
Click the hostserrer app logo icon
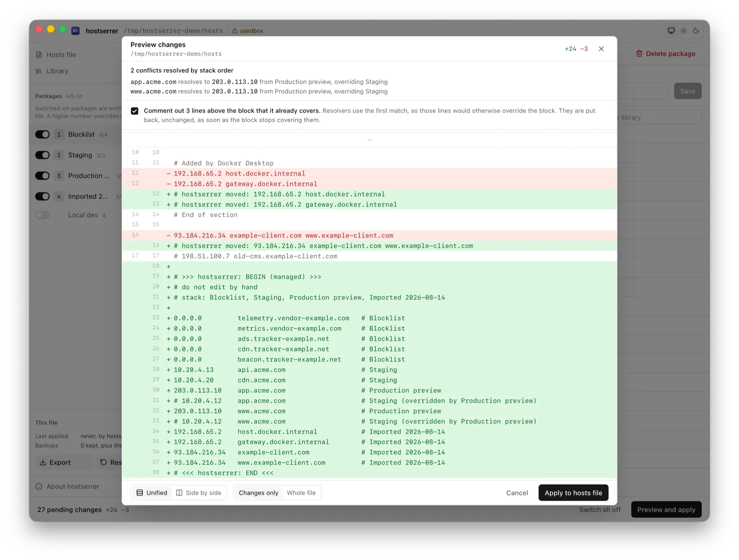(76, 31)
